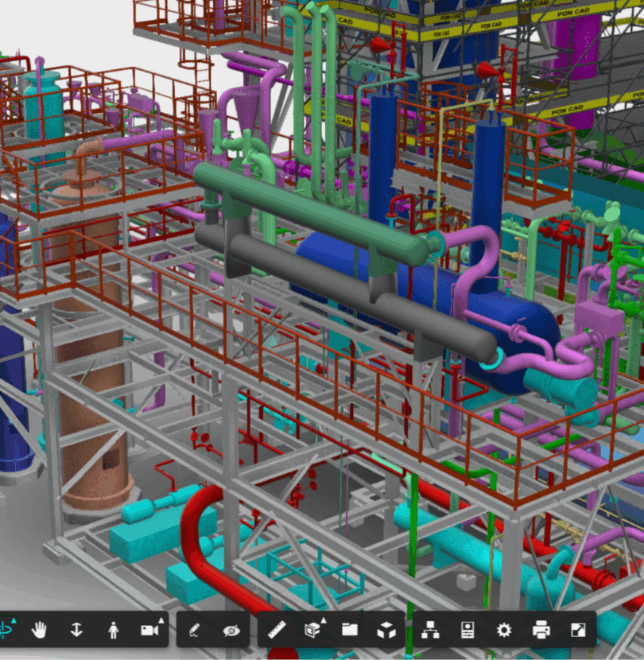Toggle the eye visibility icon
The image size is (644, 660).
(x=231, y=631)
